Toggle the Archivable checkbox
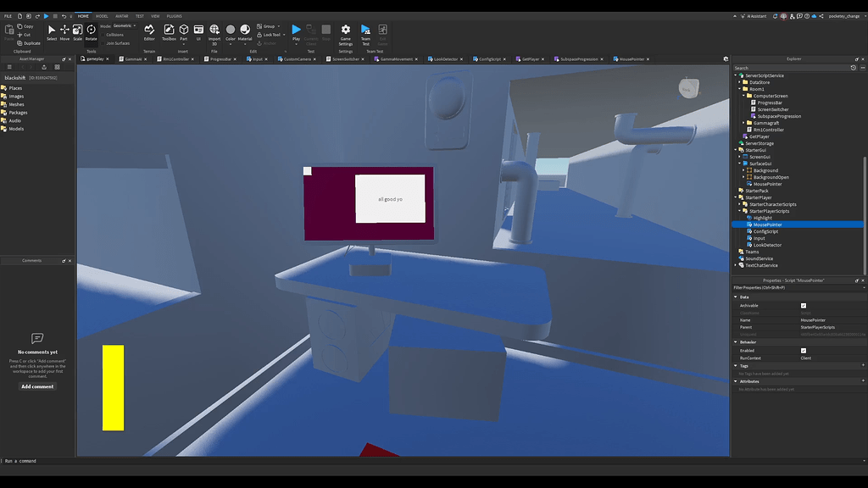The image size is (868, 488). click(x=804, y=305)
